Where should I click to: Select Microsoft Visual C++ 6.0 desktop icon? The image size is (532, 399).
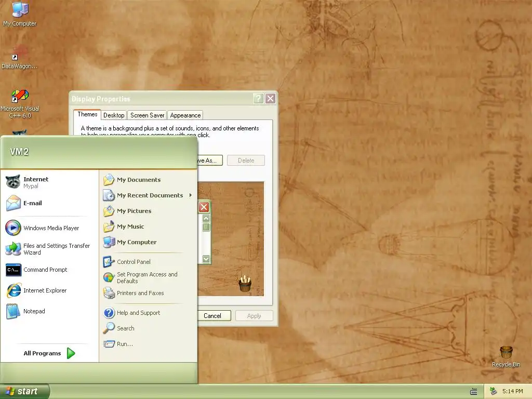[x=20, y=103]
